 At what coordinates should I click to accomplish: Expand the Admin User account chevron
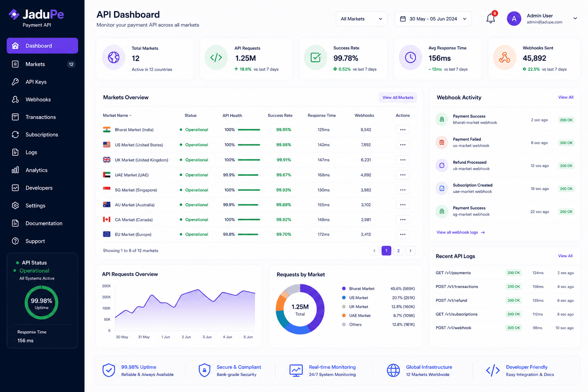[x=575, y=18]
